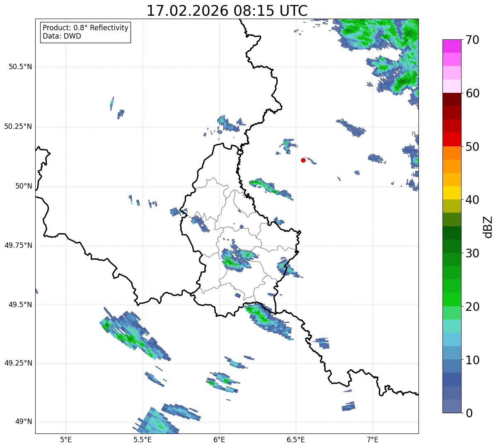Click the 6°E longitude label

point(219,440)
